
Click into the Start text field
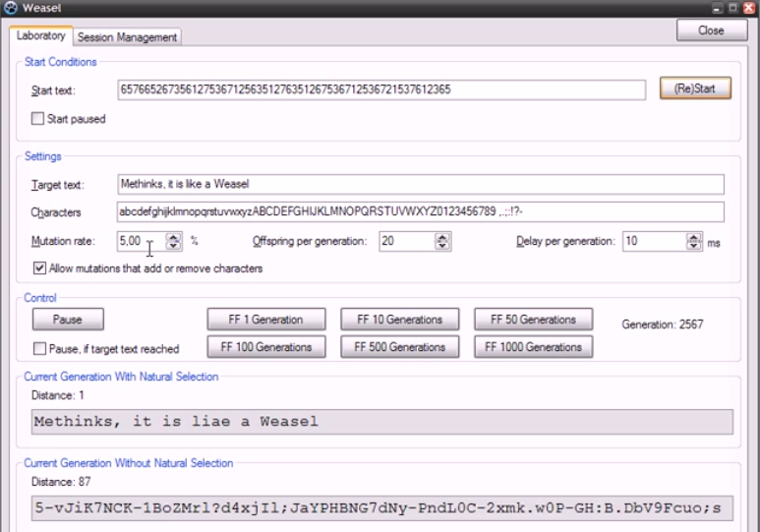pos(380,89)
